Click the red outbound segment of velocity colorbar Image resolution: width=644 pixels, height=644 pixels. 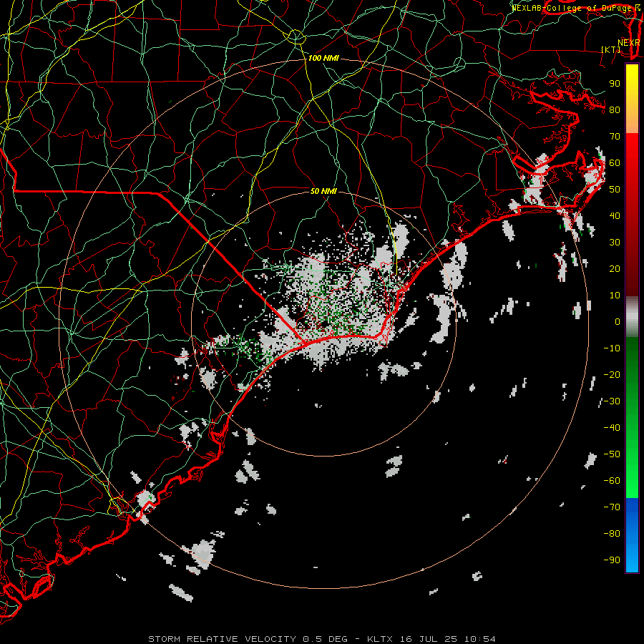coord(632,215)
